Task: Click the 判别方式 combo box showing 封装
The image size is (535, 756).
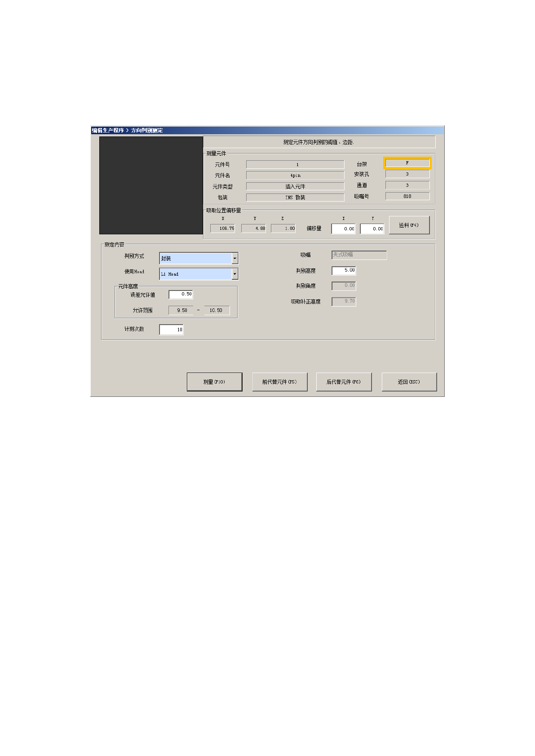Action: [x=199, y=258]
